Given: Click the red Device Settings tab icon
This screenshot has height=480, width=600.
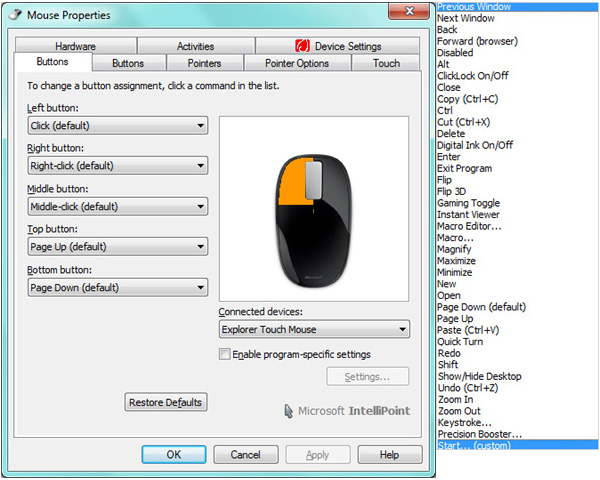Looking at the screenshot, I should pyautogui.click(x=302, y=46).
